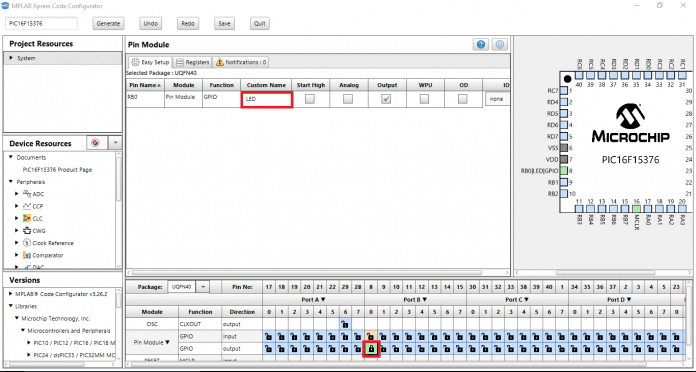Screen dimensions: 696x372
Task: Lock Port A pin 0 as GPIO output
Action: click(x=269, y=349)
